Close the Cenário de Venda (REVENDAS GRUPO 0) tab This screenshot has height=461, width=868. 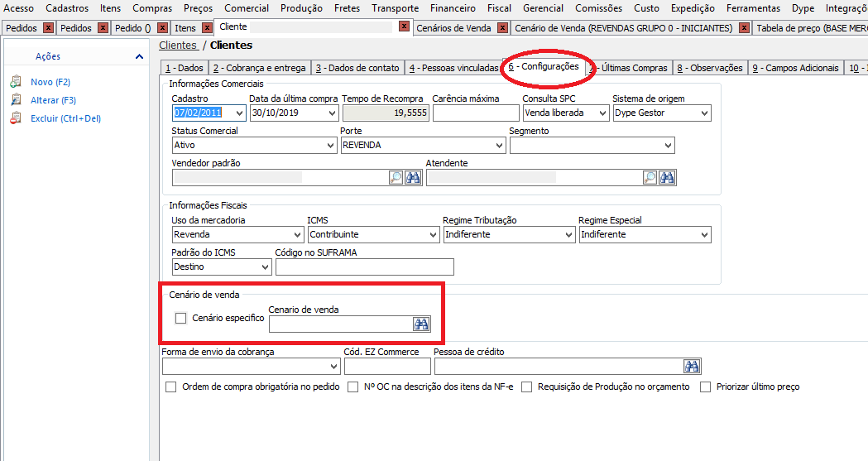coord(745,28)
